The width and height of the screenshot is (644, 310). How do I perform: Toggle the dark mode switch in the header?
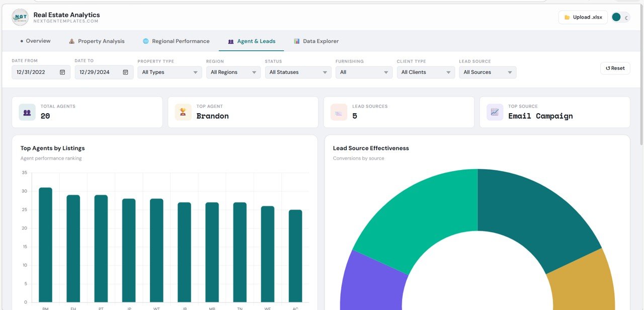(620, 17)
